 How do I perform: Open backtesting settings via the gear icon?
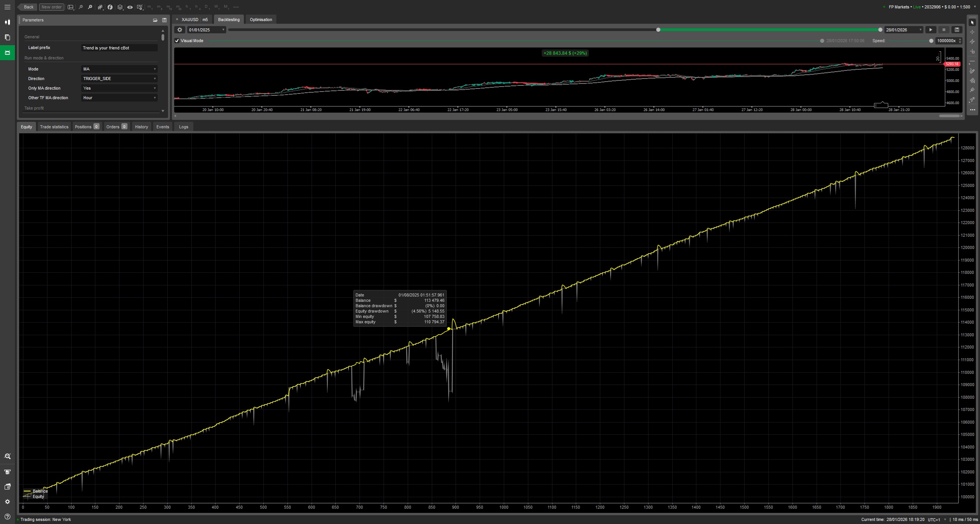pyautogui.click(x=179, y=29)
